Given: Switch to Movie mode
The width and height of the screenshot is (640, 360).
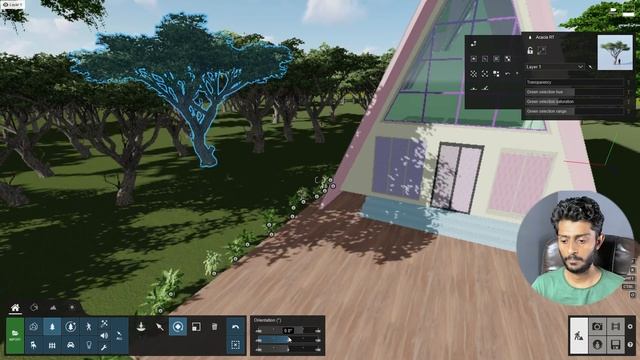Looking at the screenshot, I should click(616, 327).
